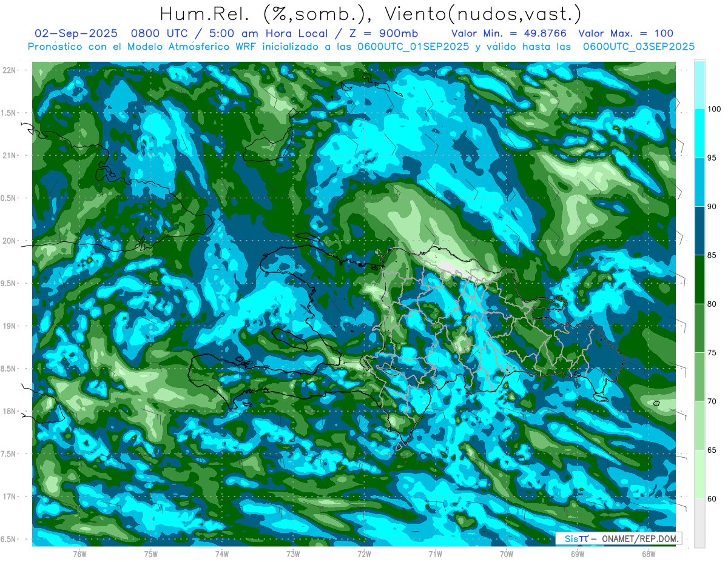Click the 70–75 medium green legend band
Image resolution: width=728 pixels, height=562 pixels.
[699, 377]
